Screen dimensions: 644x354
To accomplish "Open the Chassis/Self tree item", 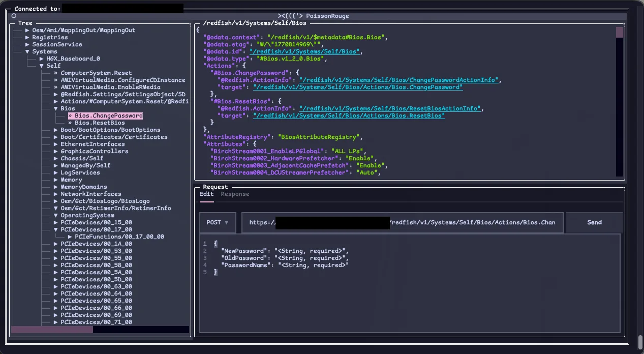I will click(82, 158).
